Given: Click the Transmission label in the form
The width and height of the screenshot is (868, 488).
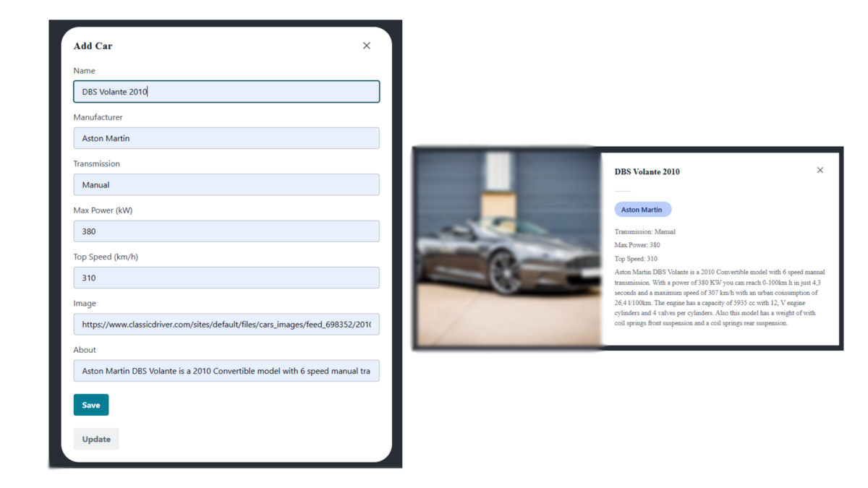Looking at the screenshot, I should [96, 164].
